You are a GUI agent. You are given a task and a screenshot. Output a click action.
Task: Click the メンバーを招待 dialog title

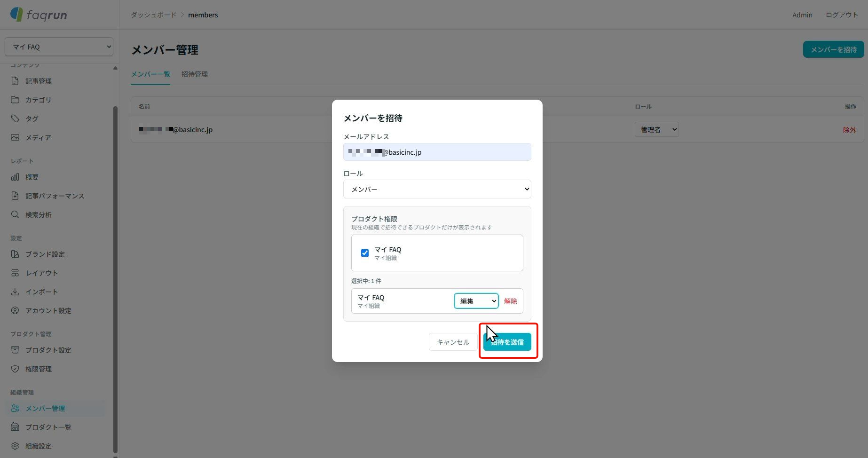[x=373, y=118]
